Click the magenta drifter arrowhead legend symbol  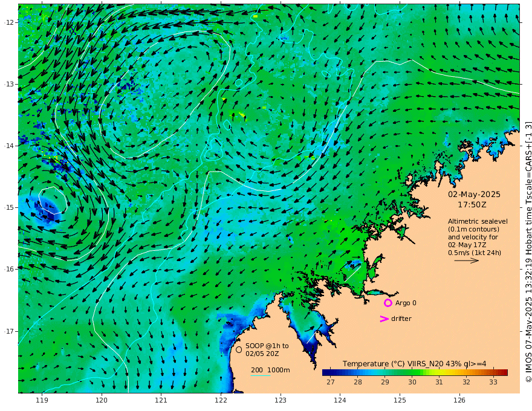(x=384, y=319)
